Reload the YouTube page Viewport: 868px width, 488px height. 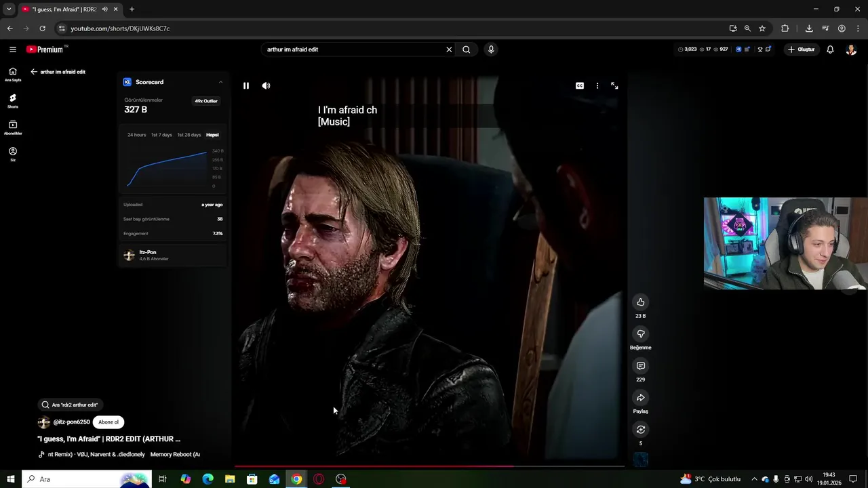coord(42,28)
